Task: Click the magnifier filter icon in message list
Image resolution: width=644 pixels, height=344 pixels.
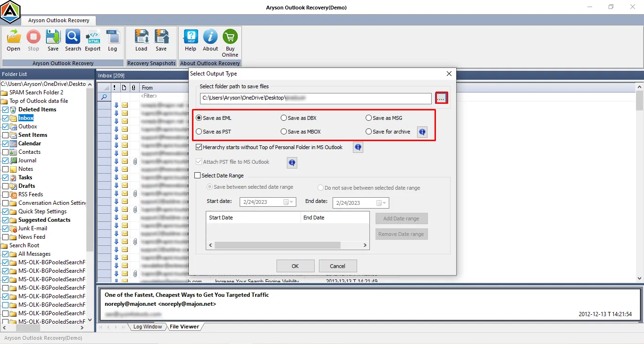Action: pos(104,96)
